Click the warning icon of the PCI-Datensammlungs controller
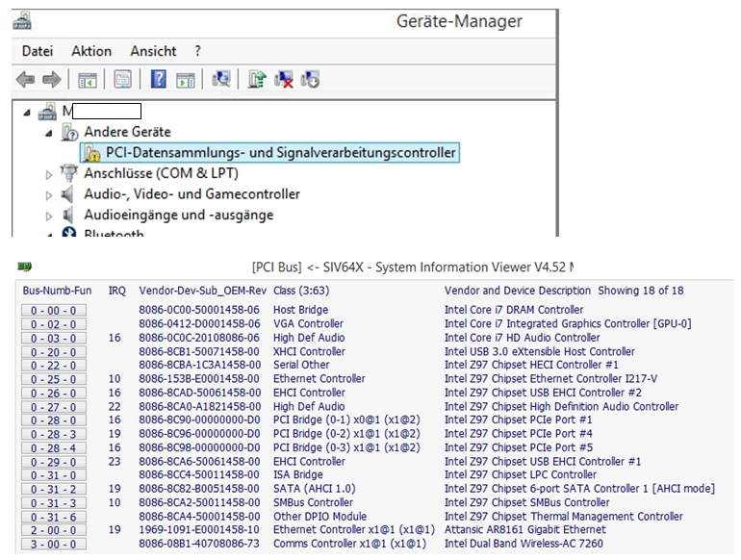This screenshot has height=560, width=741. [91, 153]
